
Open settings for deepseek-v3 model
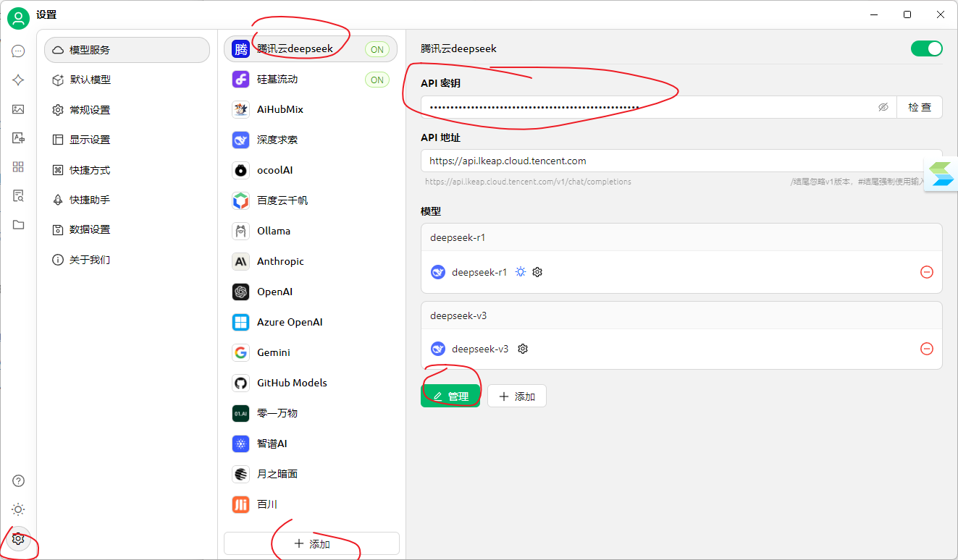click(x=523, y=349)
